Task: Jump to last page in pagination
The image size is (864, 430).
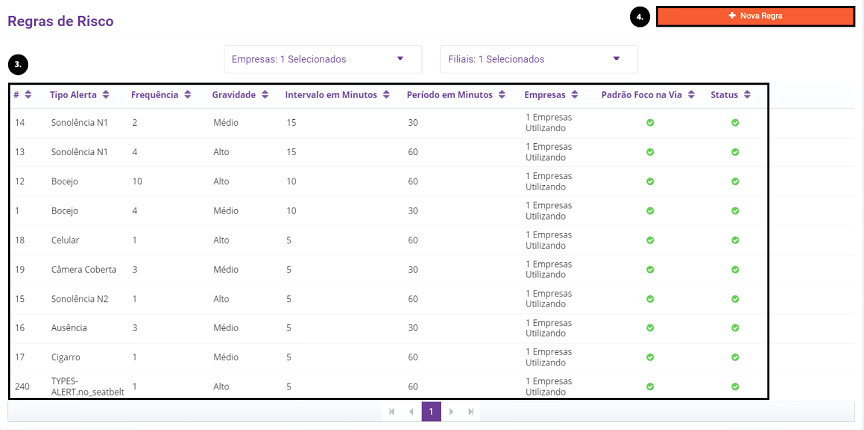Action: tap(471, 411)
